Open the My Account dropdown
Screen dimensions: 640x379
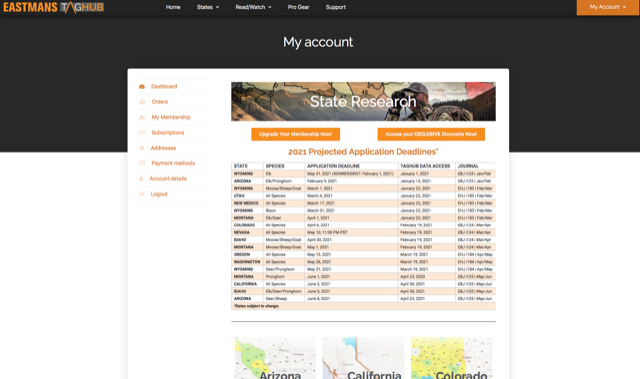click(608, 7)
